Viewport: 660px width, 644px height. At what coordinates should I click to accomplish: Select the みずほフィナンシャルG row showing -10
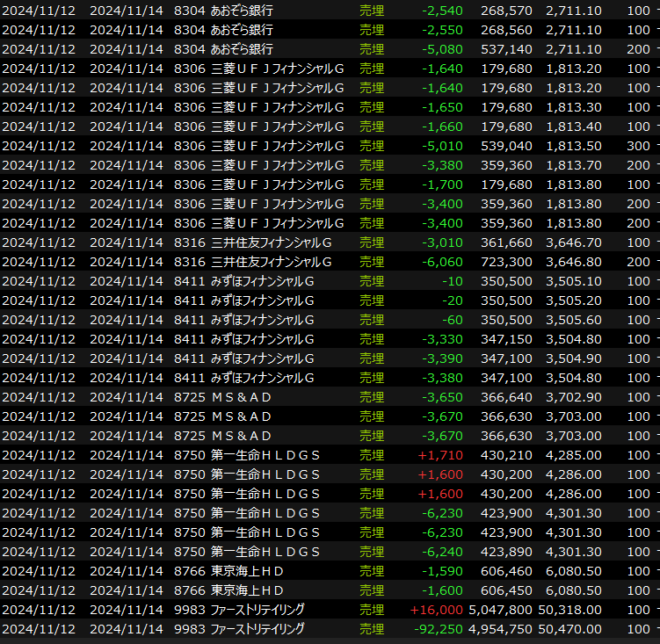[262, 281]
